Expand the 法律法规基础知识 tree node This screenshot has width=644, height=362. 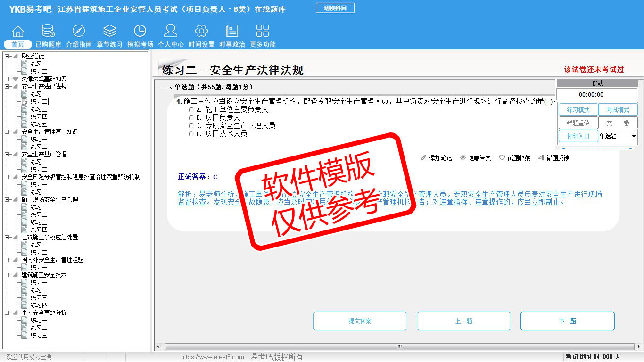pos(7,79)
